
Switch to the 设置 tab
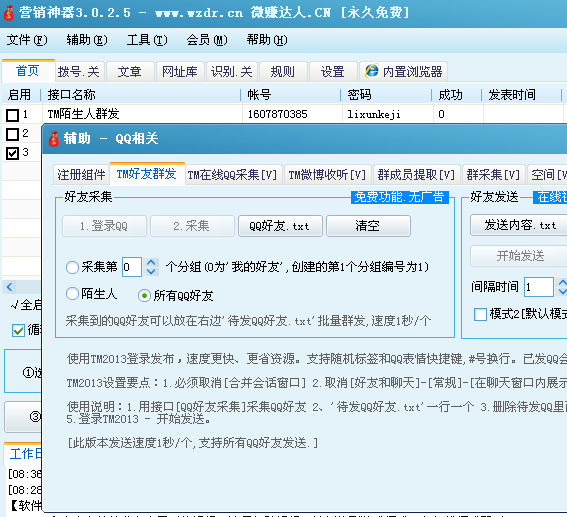pyautogui.click(x=333, y=71)
